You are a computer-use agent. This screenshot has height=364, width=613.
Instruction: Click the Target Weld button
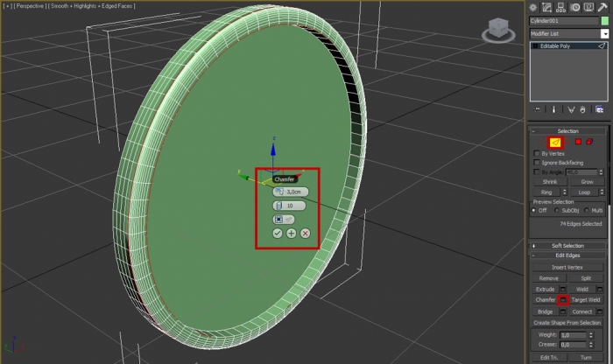pos(586,300)
